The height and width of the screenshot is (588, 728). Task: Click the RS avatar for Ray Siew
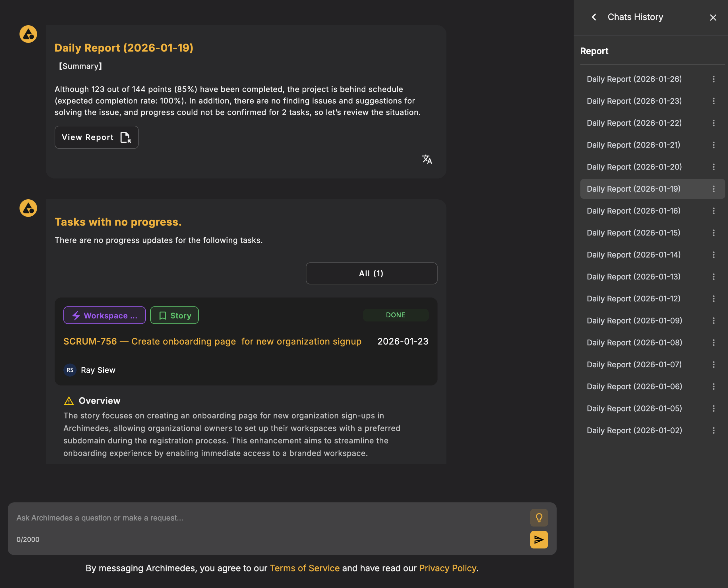point(70,370)
